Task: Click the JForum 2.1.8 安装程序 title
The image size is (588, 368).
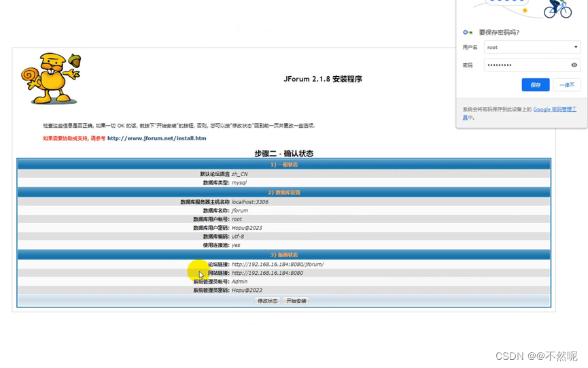Action: click(323, 79)
